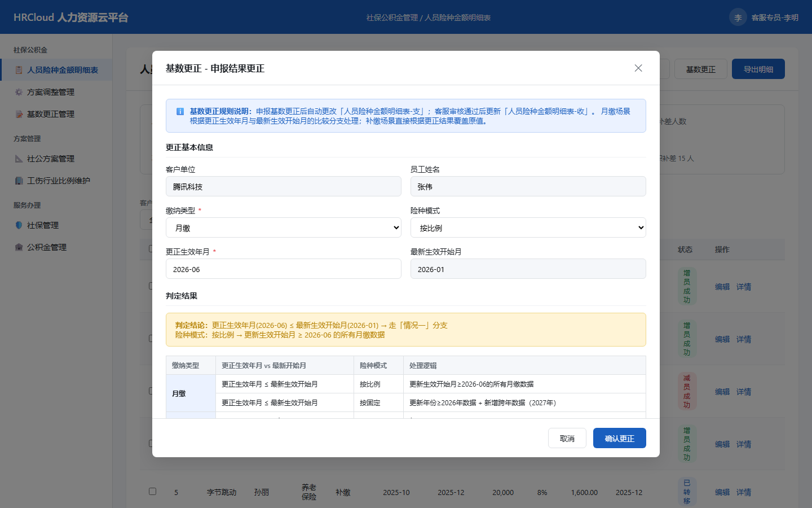
Task: Click the blue info icon in rule notice
Action: tap(180, 112)
